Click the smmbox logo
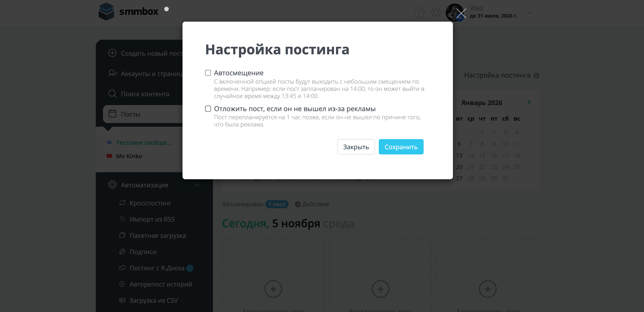Image resolution: width=644 pixels, height=312 pixels. (128, 11)
